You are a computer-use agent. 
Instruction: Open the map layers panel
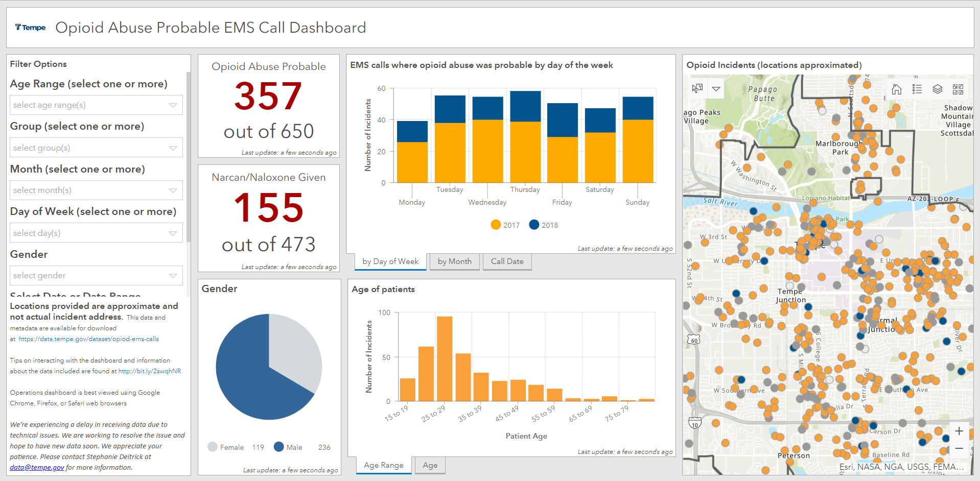[938, 89]
